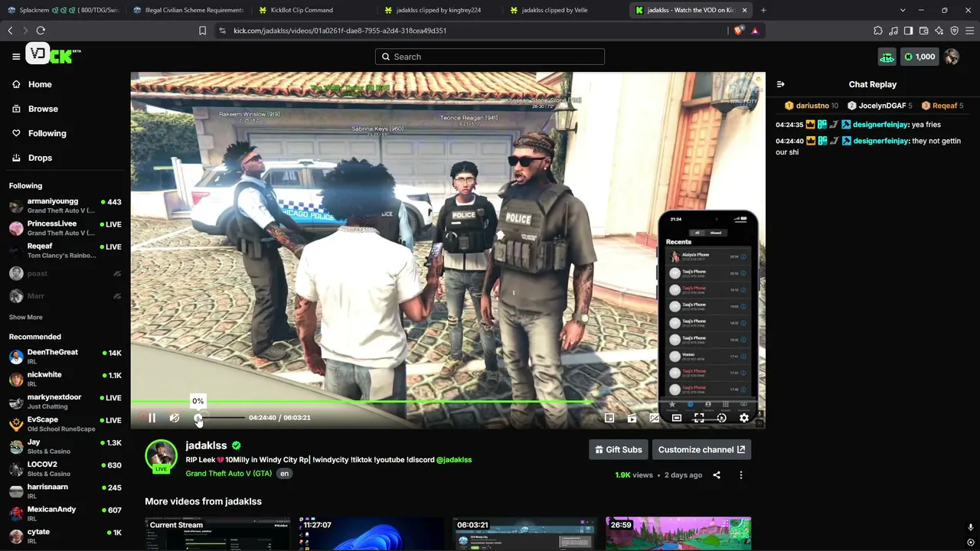The image size is (980, 551).
Task: Select the page URL in address bar
Action: click(x=340, y=31)
